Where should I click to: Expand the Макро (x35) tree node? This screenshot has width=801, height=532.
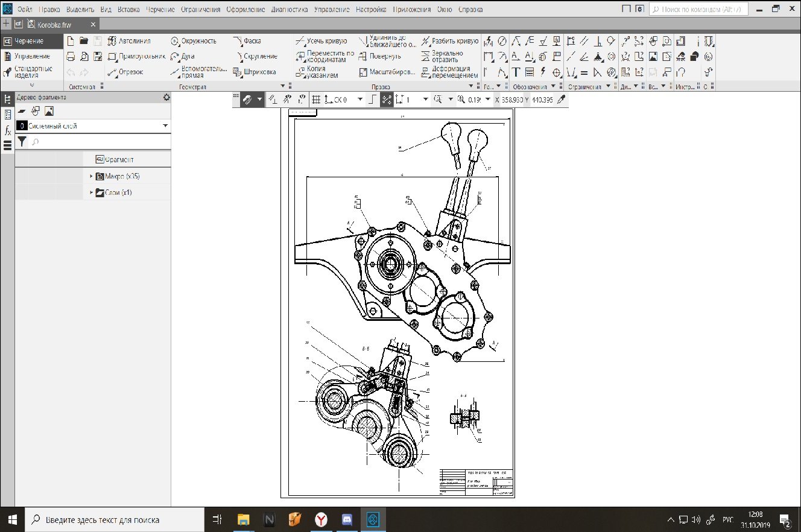92,177
